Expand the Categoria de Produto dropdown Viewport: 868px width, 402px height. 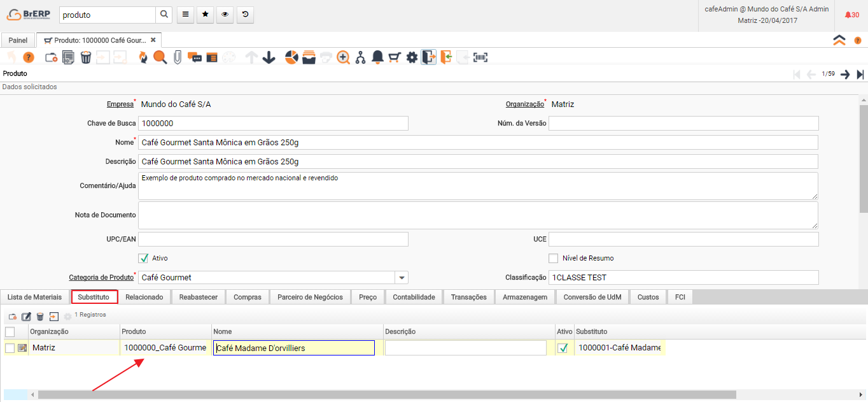coord(402,278)
